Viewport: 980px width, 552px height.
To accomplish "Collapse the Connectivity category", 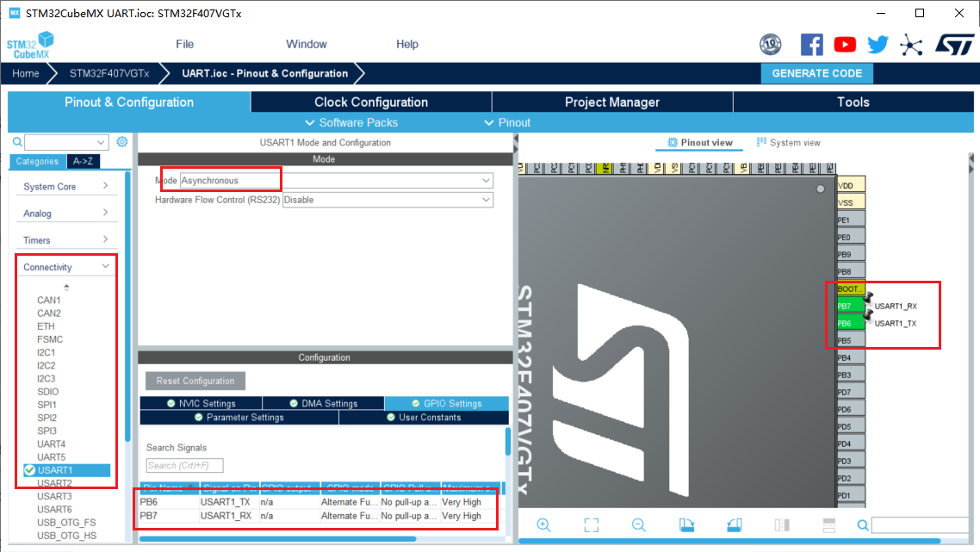I will click(65, 267).
